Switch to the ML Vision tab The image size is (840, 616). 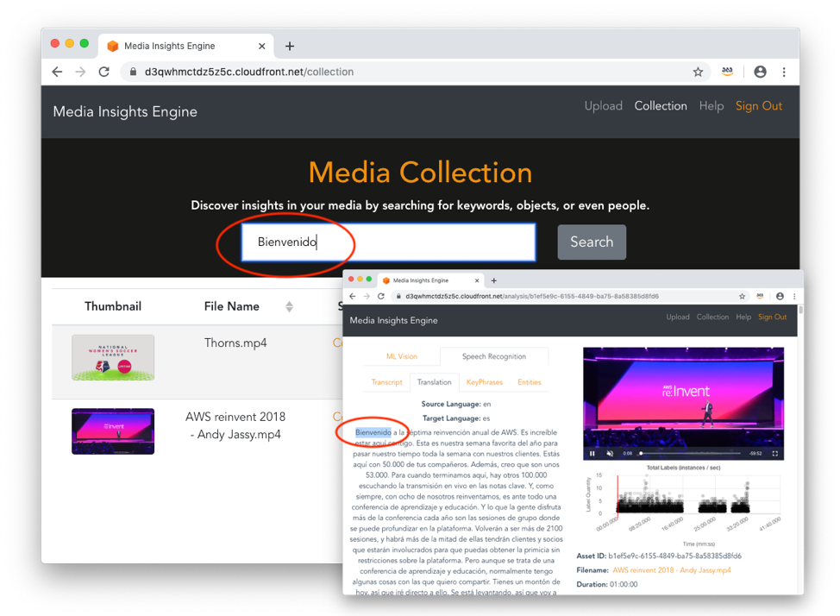tap(402, 355)
